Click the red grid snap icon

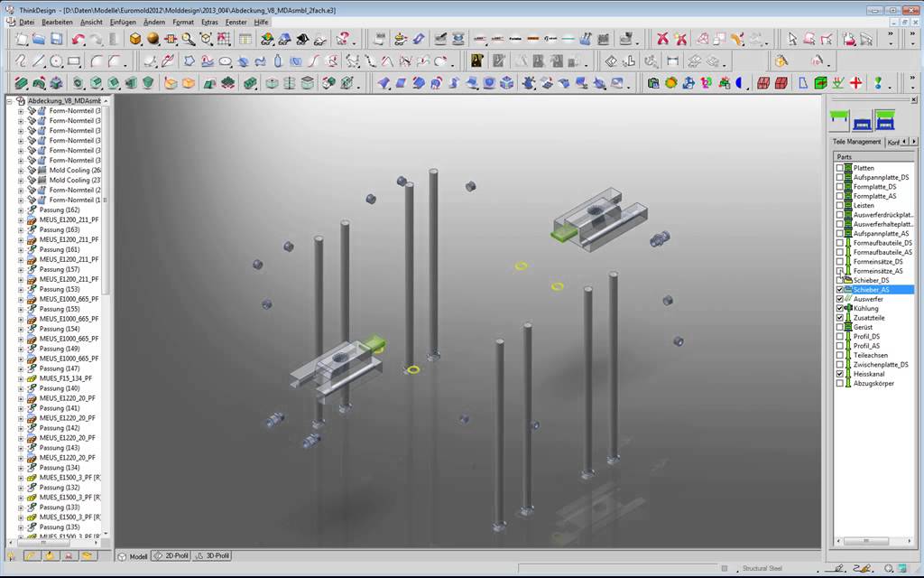224,40
